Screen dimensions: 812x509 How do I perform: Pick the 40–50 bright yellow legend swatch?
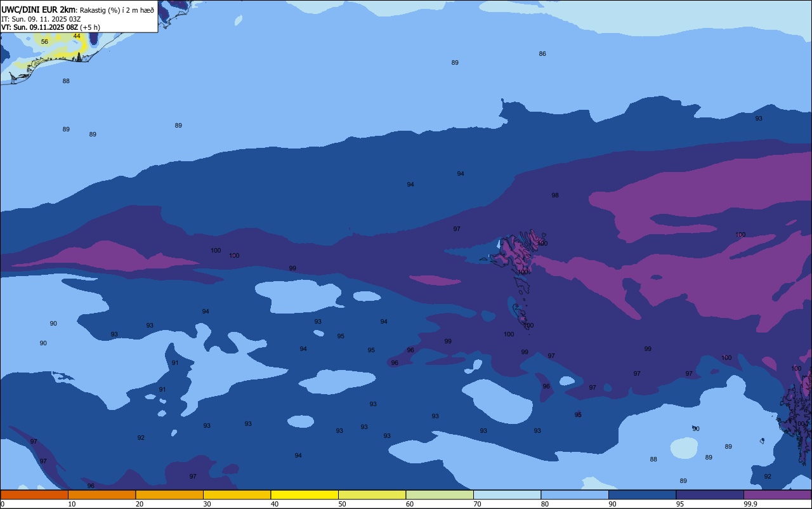click(x=304, y=494)
